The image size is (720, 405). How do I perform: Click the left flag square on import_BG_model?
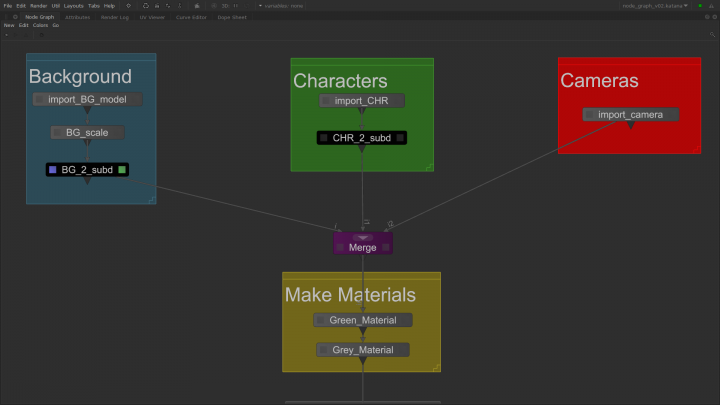(x=42, y=100)
